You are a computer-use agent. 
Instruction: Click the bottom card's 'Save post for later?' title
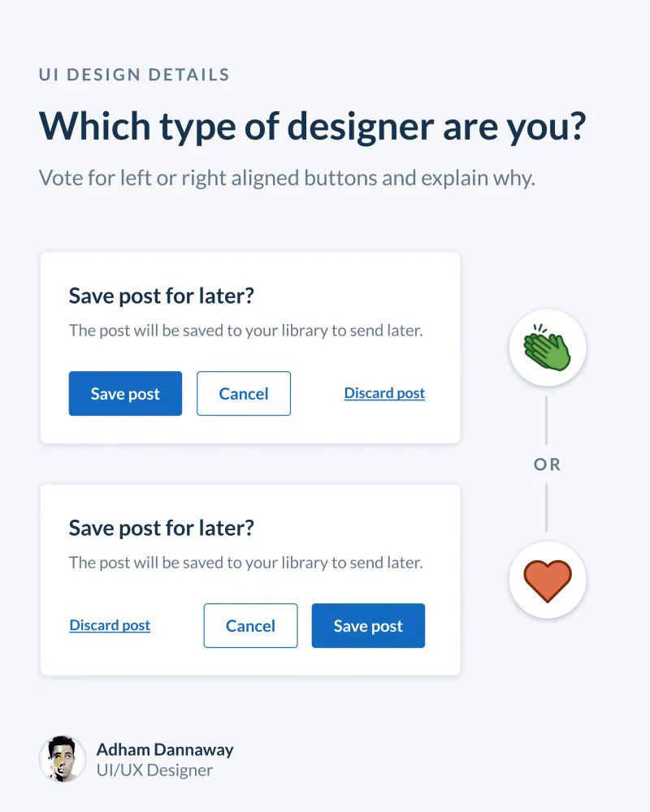(162, 529)
